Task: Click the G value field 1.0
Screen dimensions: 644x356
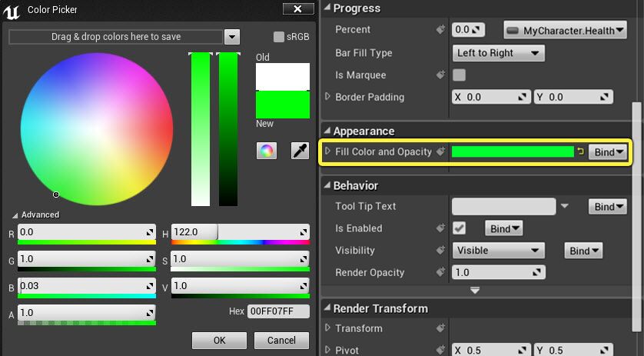Action: point(87,259)
